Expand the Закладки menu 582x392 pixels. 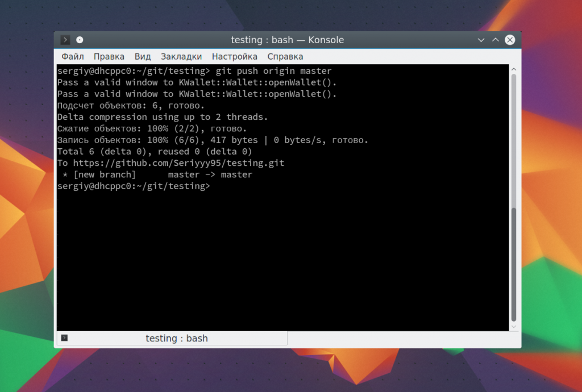(181, 57)
